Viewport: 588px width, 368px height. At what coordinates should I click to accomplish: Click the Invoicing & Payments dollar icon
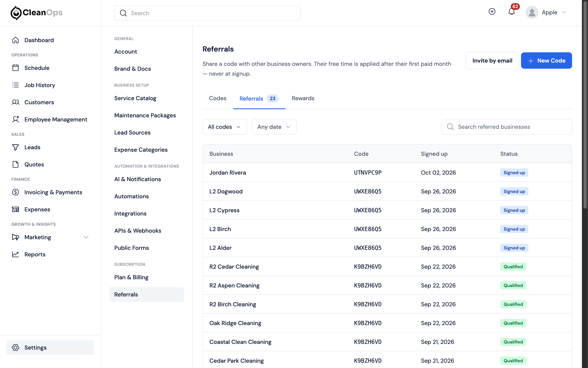point(16,192)
